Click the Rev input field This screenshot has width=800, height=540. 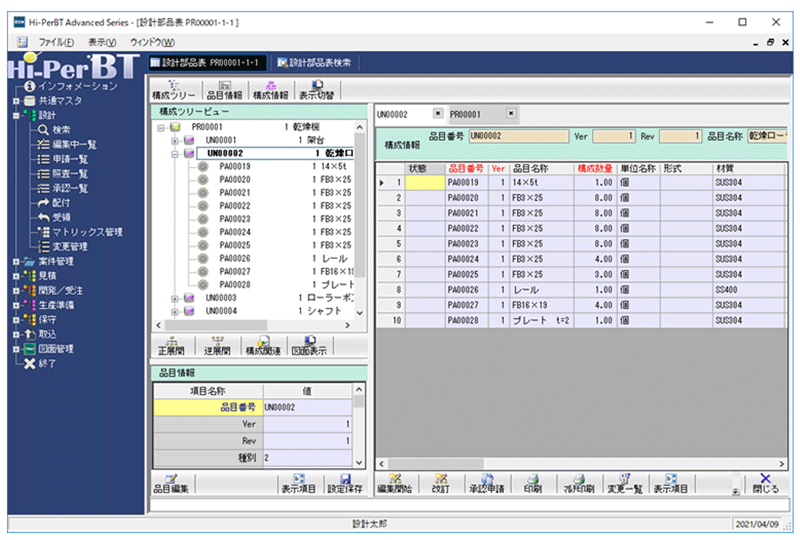(680, 136)
